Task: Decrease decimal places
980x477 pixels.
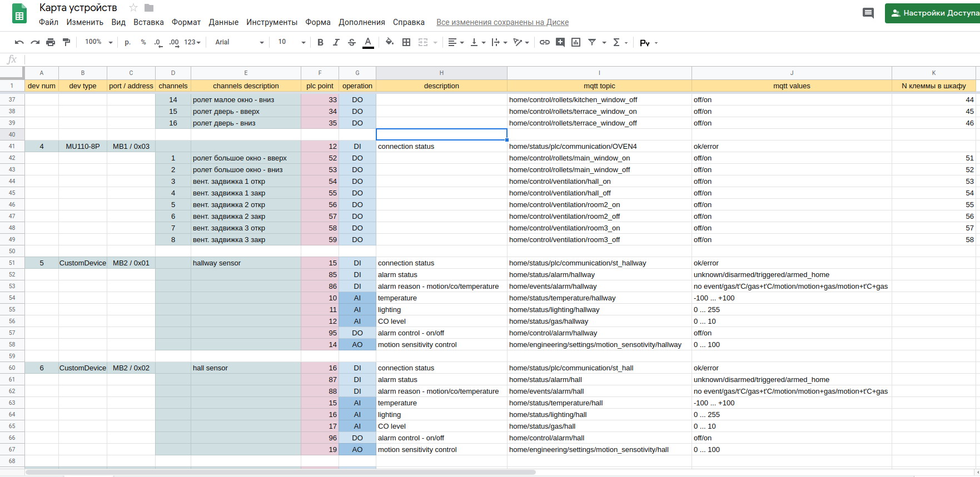Action: click(x=158, y=42)
